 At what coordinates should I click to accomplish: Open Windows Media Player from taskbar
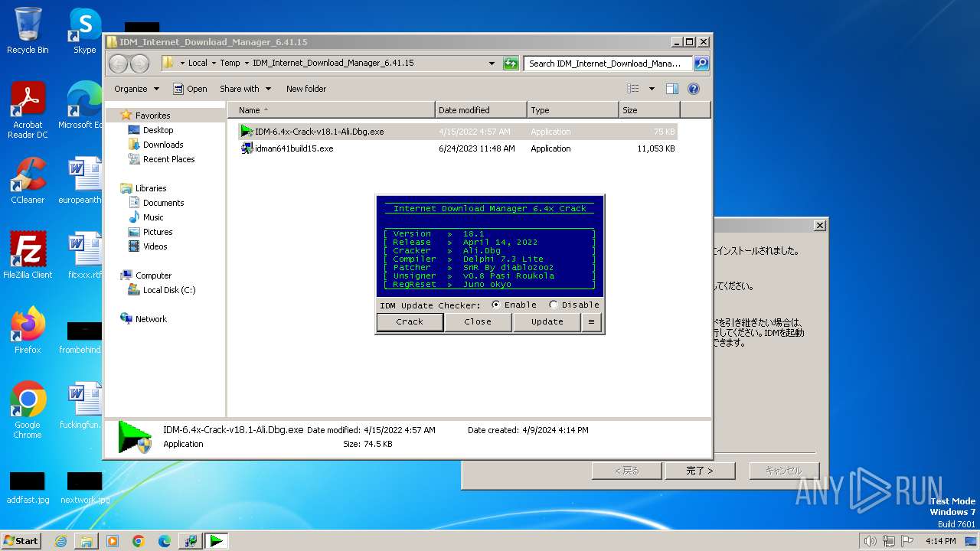click(113, 541)
